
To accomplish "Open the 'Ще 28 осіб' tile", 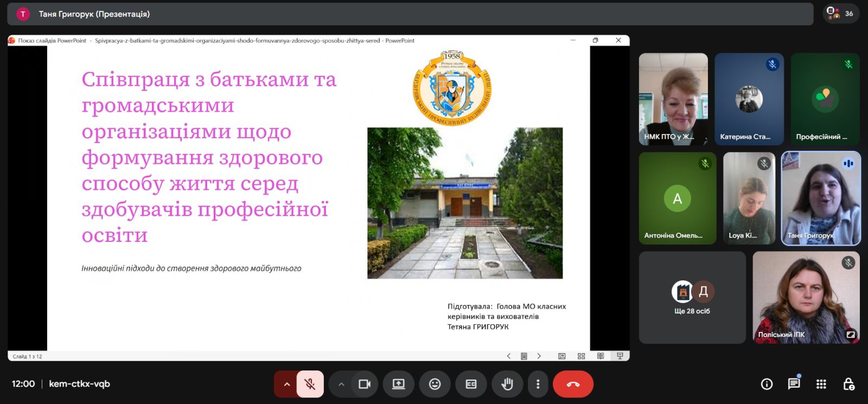I will click(692, 297).
